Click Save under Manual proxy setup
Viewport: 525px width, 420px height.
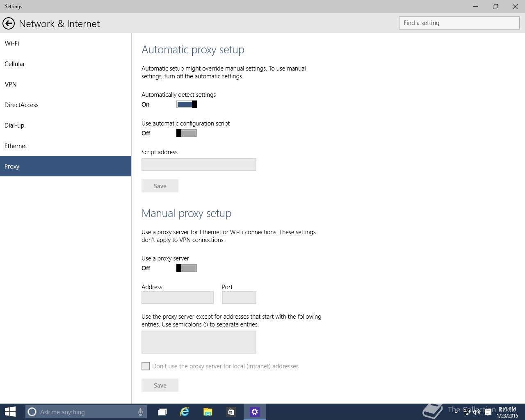(160, 385)
